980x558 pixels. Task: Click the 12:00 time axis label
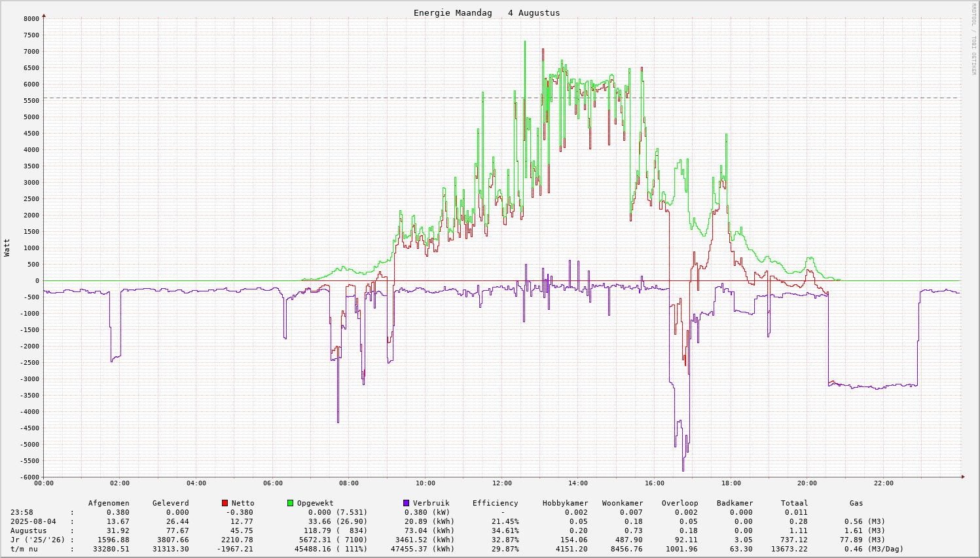tap(501, 483)
